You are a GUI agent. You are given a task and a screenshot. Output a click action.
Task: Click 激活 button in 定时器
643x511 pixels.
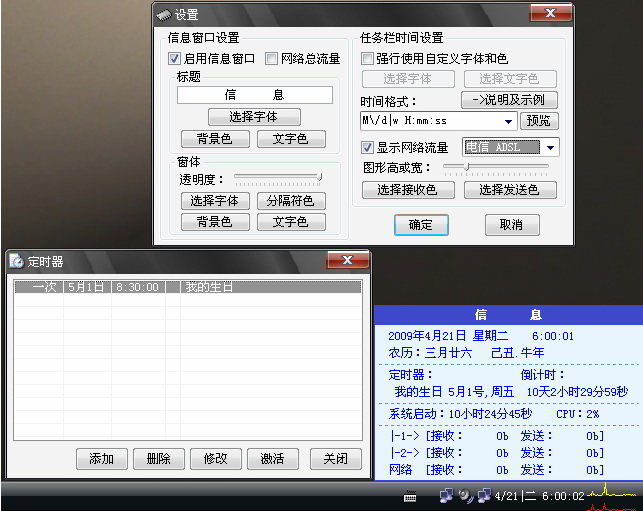273,459
